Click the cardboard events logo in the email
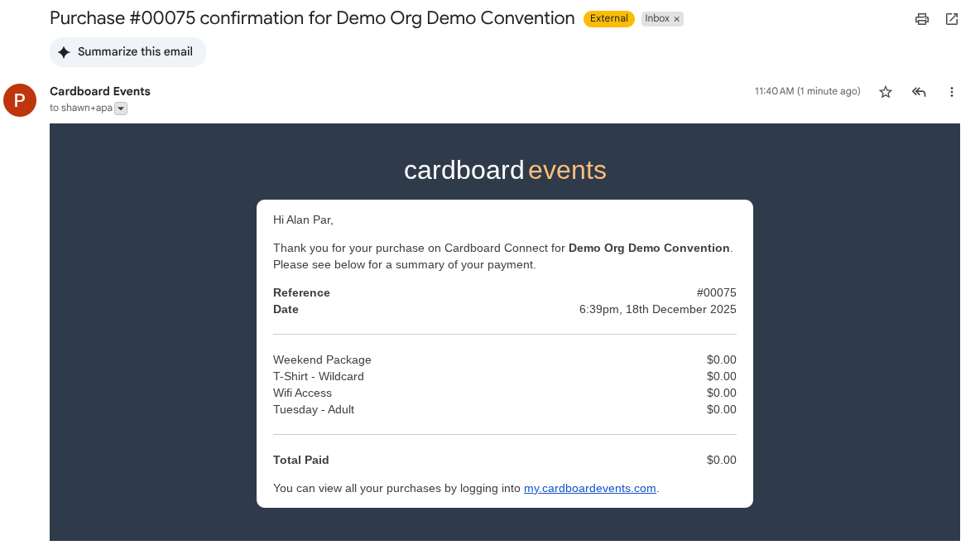This screenshot has height=555, width=980. coord(505,170)
